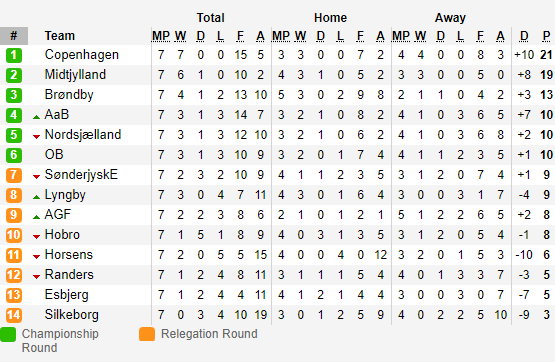Click the # rank column header

tap(14, 36)
